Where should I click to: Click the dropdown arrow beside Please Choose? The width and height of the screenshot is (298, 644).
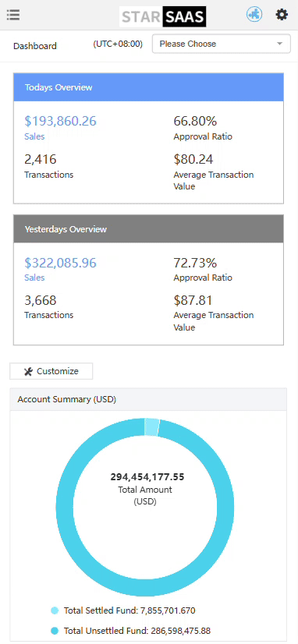[x=280, y=44]
